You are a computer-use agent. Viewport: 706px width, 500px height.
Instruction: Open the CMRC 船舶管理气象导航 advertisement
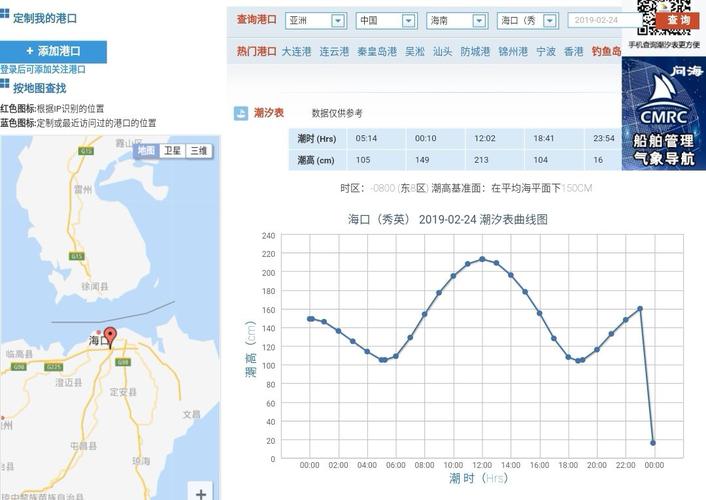(664, 114)
